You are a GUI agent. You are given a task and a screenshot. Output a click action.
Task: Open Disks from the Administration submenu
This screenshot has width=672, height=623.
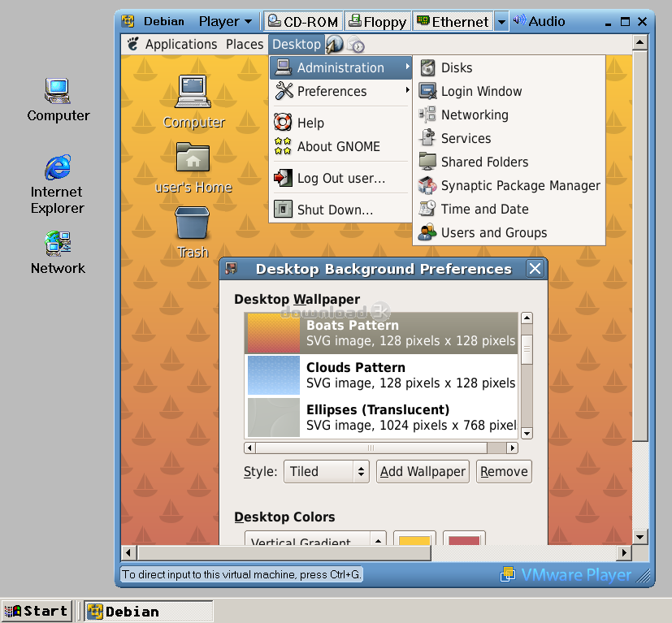tap(509, 67)
